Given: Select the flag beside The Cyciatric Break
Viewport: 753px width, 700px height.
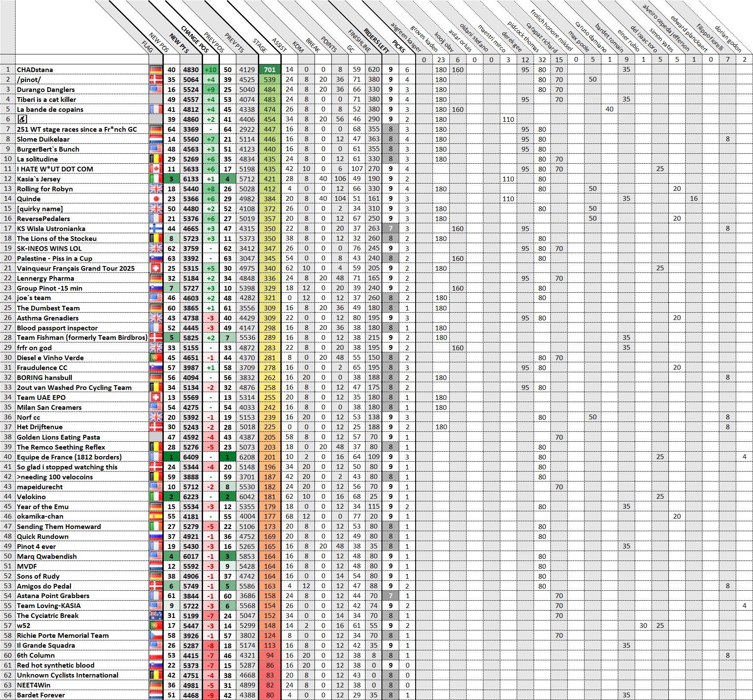Looking at the screenshot, I should [156, 616].
